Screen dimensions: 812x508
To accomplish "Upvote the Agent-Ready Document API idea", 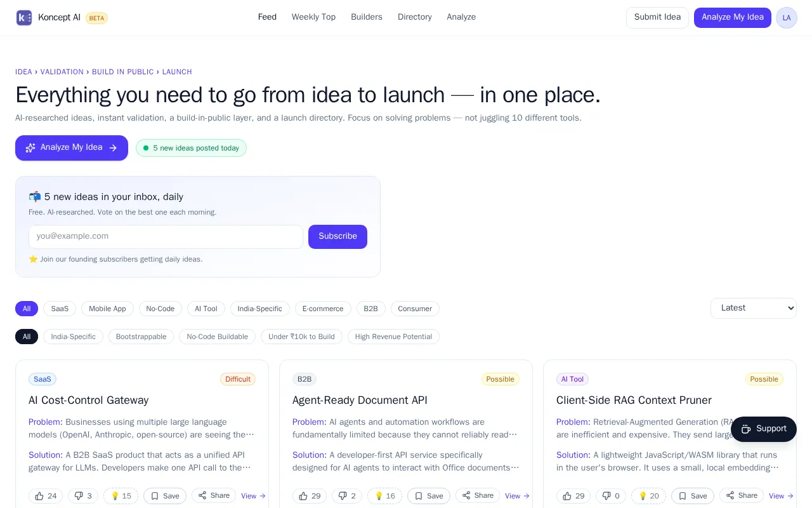I will 310,496.
